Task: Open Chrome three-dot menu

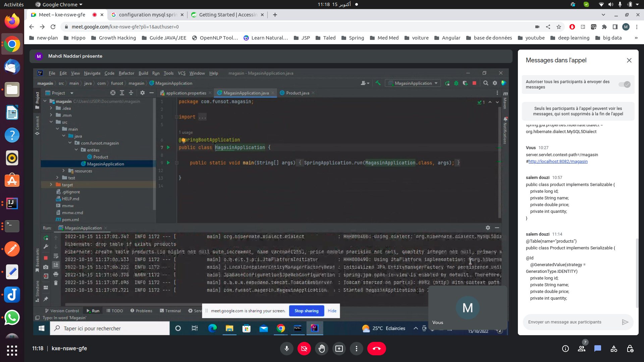Action: click(x=637, y=27)
